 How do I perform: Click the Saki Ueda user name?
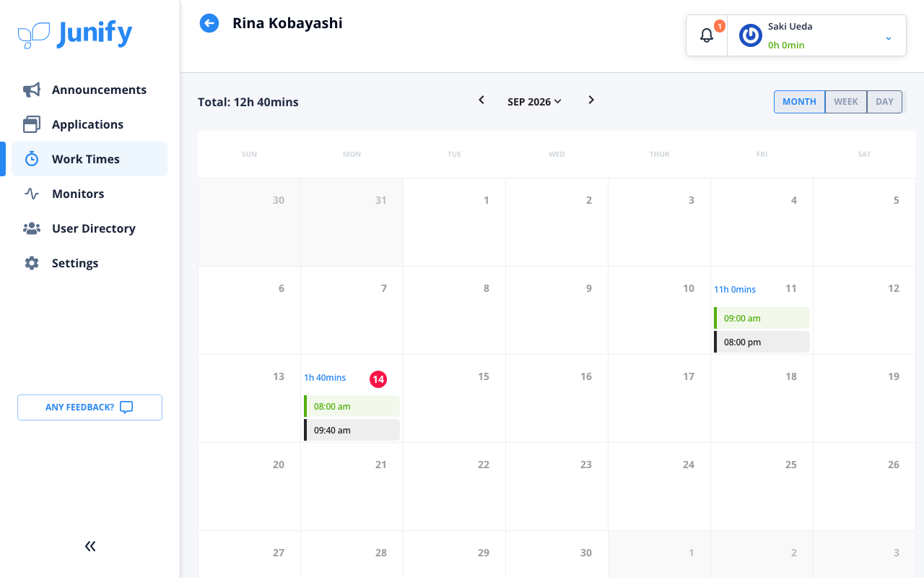pyautogui.click(x=790, y=27)
